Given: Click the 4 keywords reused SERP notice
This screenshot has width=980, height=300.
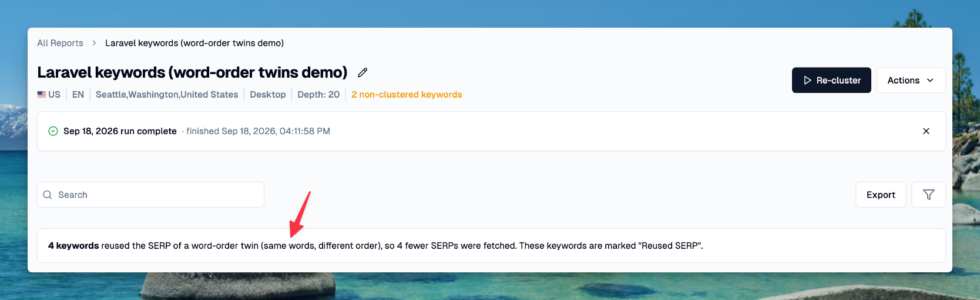Looking at the screenshot, I should [x=491, y=246].
